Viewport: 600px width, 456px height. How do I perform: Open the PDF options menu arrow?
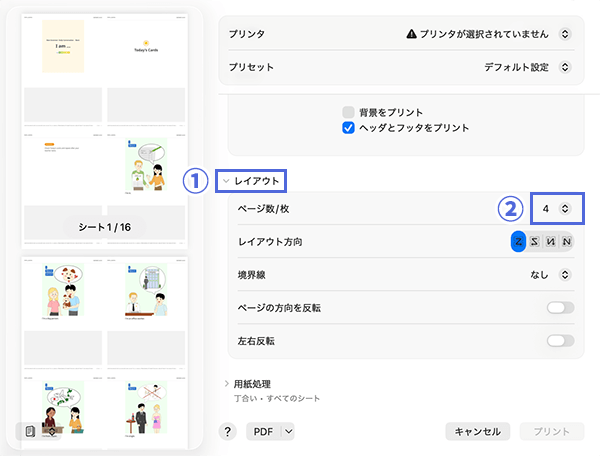pos(288,431)
